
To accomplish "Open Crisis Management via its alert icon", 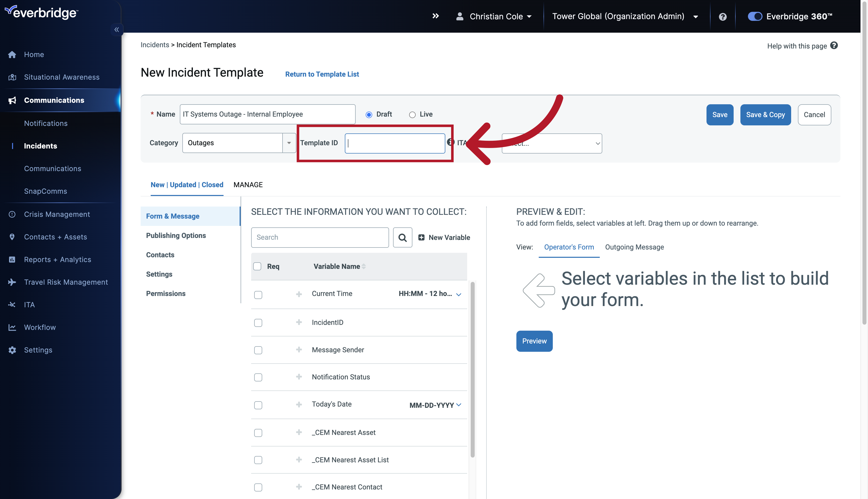I will coord(12,214).
